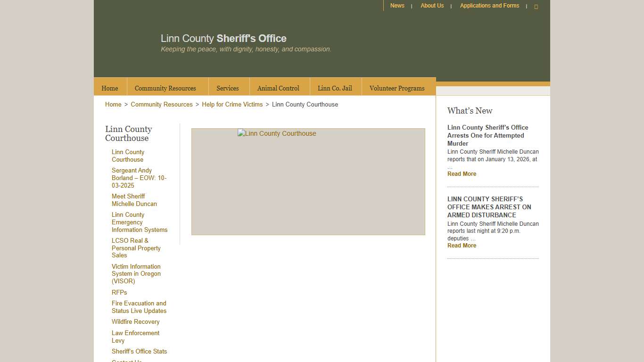Click Help for Crime Victims in breadcrumb
This screenshot has height=362, width=644.
coord(232,104)
